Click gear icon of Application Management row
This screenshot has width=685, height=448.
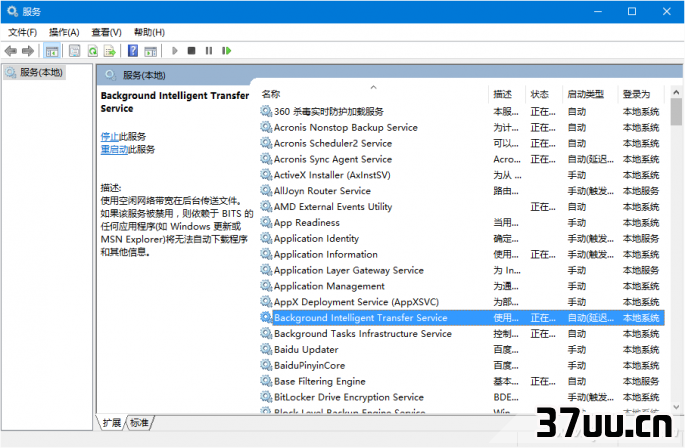[266, 286]
